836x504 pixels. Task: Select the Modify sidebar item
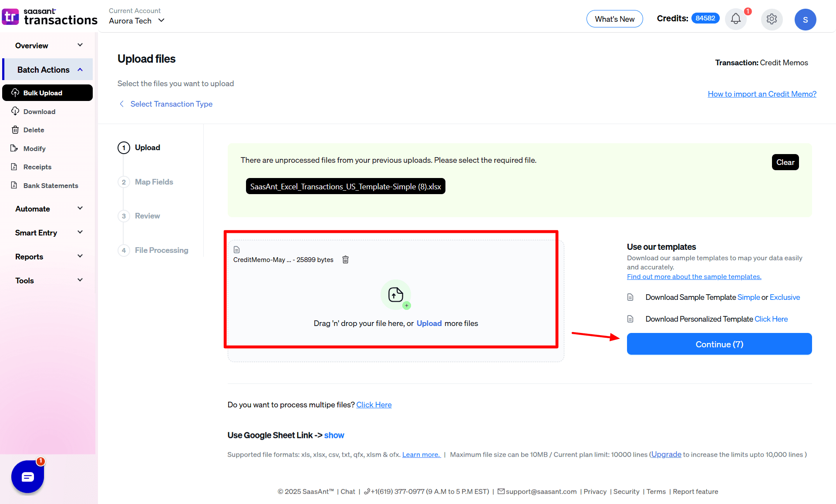point(34,149)
